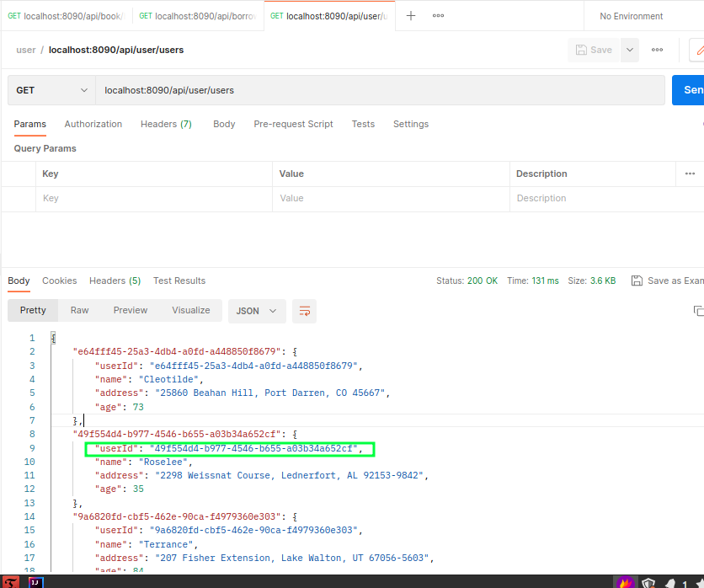
Task: Open the GET method dropdown
Action: [x=51, y=90]
